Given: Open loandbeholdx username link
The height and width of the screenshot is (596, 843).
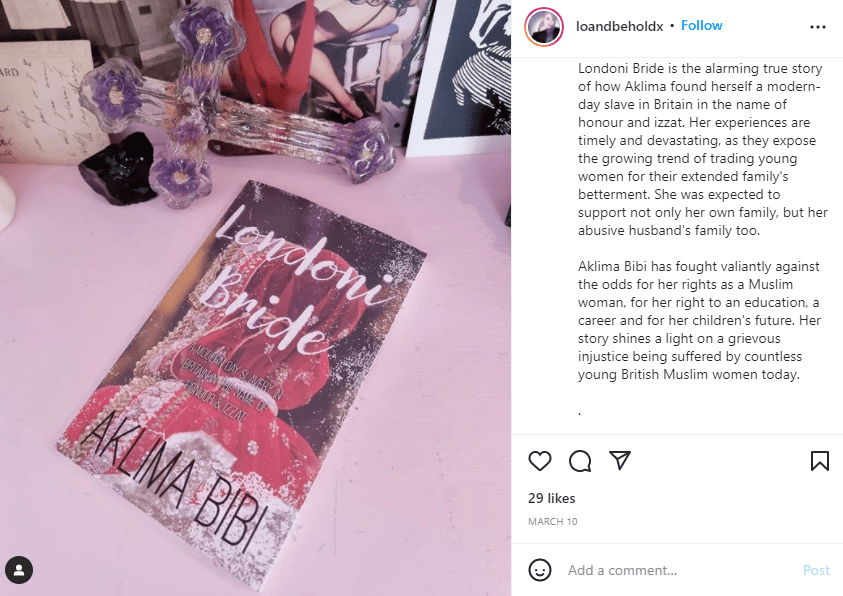Looking at the screenshot, I should coord(619,26).
